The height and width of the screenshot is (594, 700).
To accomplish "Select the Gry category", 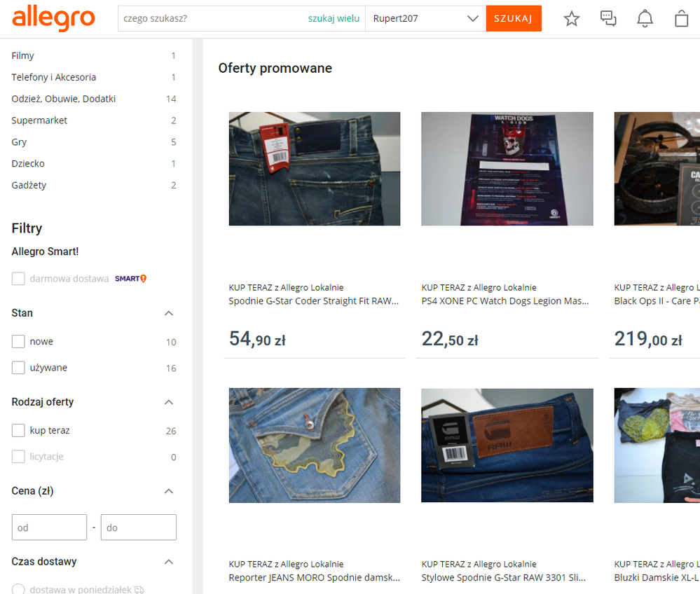I will coord(19,142).
